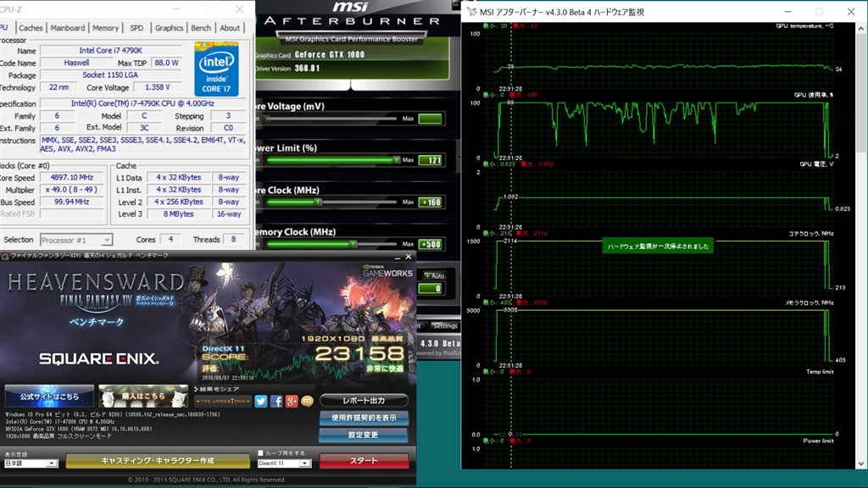This screenshot has width=868, height=488.
Task: Switch to the Memory tab in CPU-Z
Action: [x=105, y=28]
